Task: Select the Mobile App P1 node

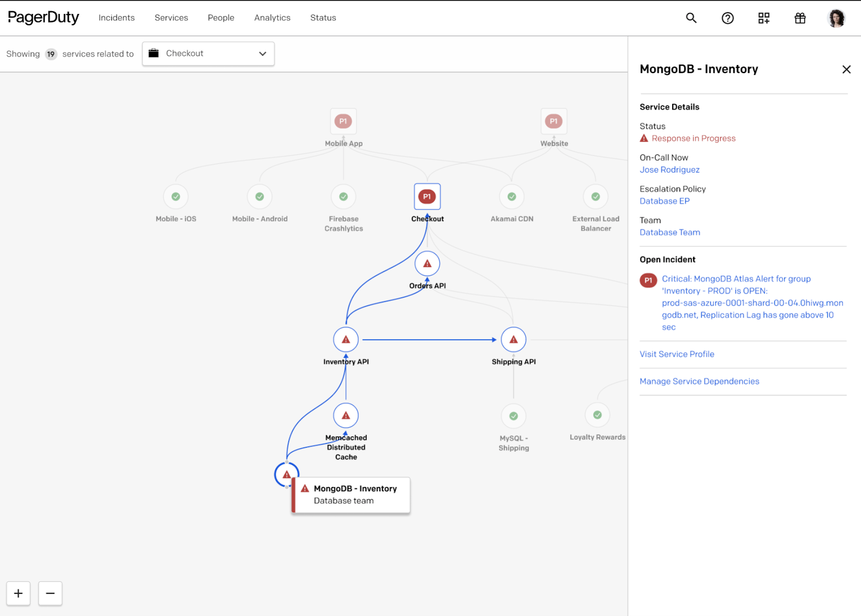Action: (343, 122)
